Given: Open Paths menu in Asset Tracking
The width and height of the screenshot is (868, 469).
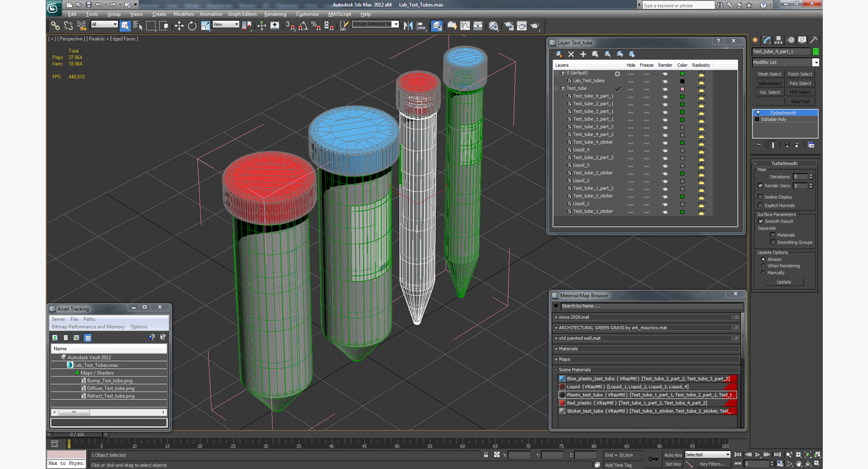Looking at the screenshot, I should point(89,320).
